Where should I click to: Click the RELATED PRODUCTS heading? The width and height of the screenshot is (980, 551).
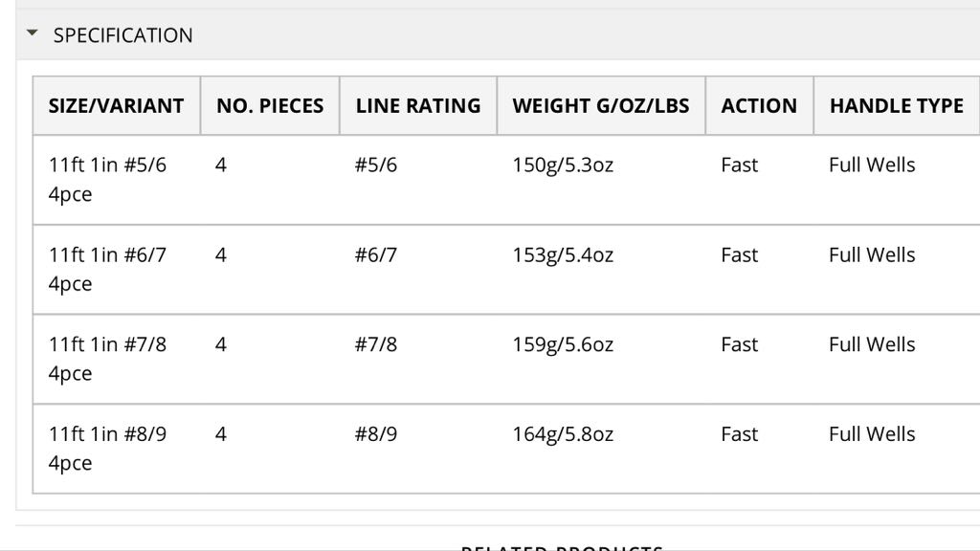(561, 547)
